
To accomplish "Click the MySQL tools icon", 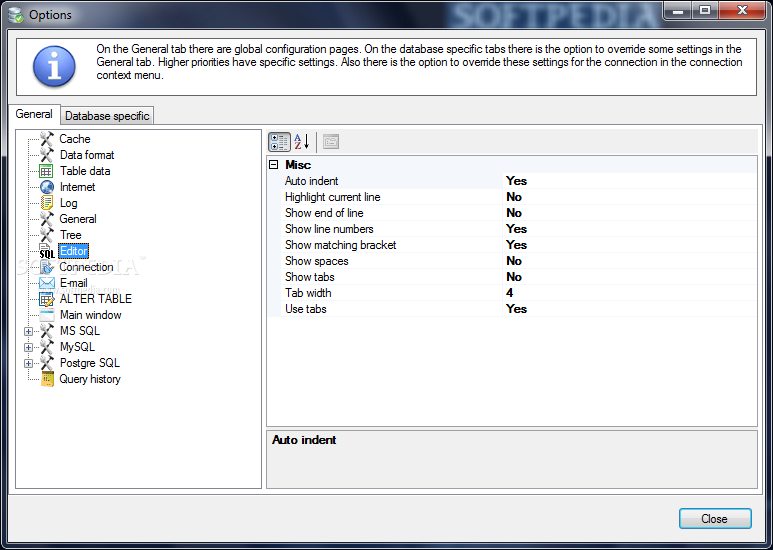I will (x=47, y=347).
